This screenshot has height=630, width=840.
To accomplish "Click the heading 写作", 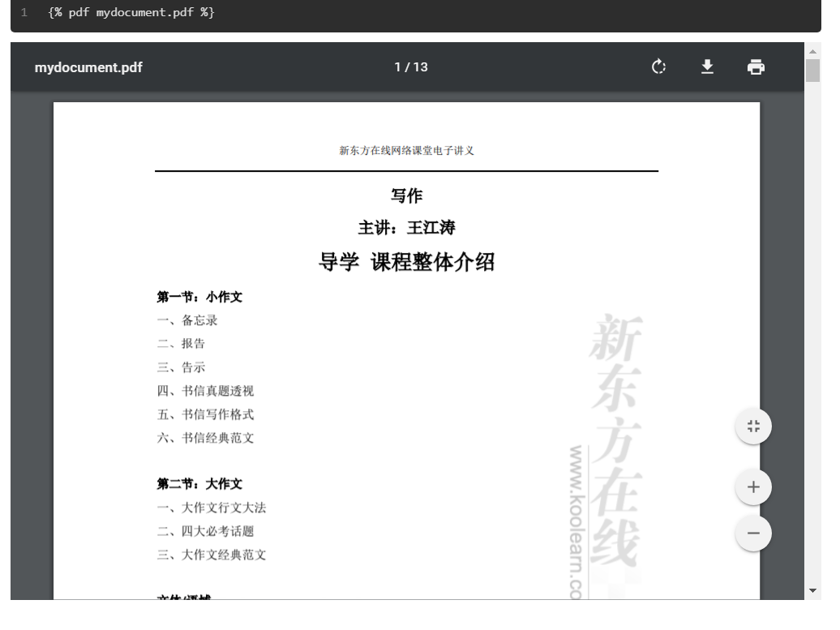I will click(x=406, y=195).
